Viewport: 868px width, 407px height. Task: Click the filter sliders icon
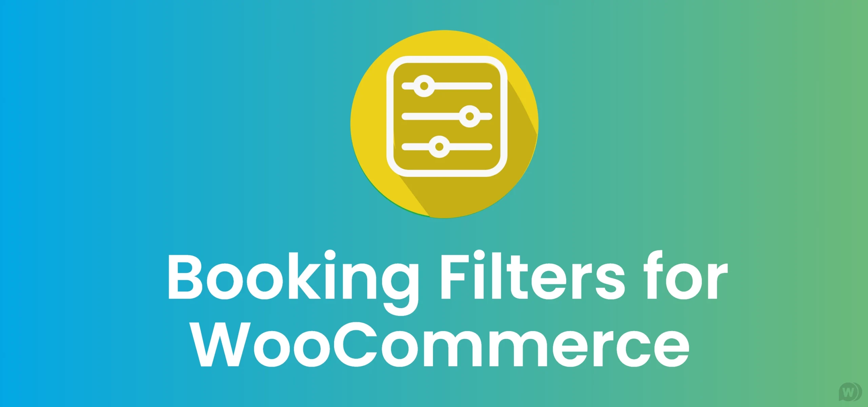point(433,96)
